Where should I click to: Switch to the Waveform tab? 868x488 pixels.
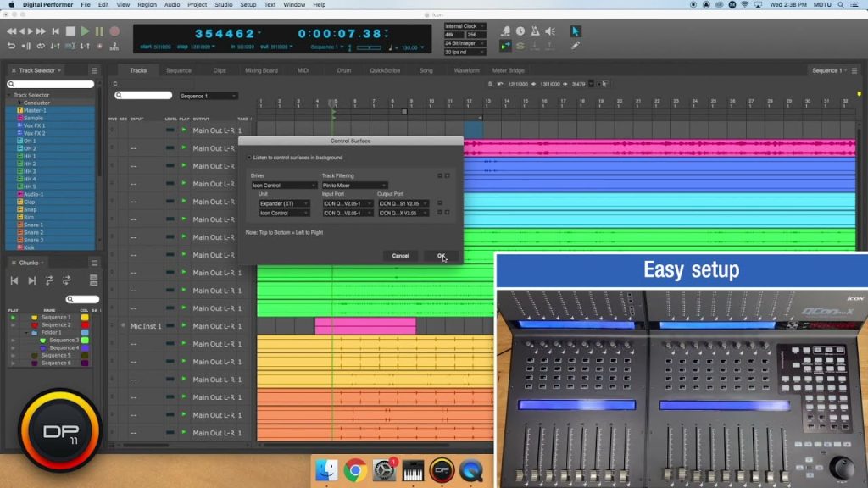(467, 71)
